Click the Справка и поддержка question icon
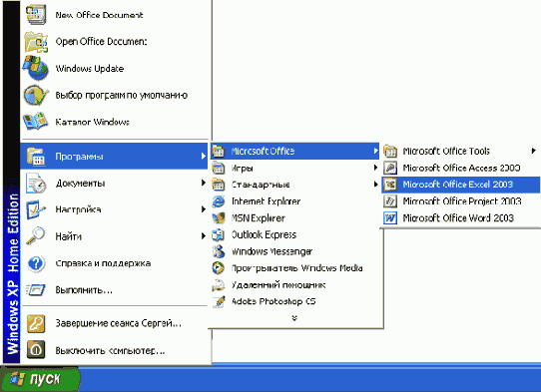 coord(36,263)
